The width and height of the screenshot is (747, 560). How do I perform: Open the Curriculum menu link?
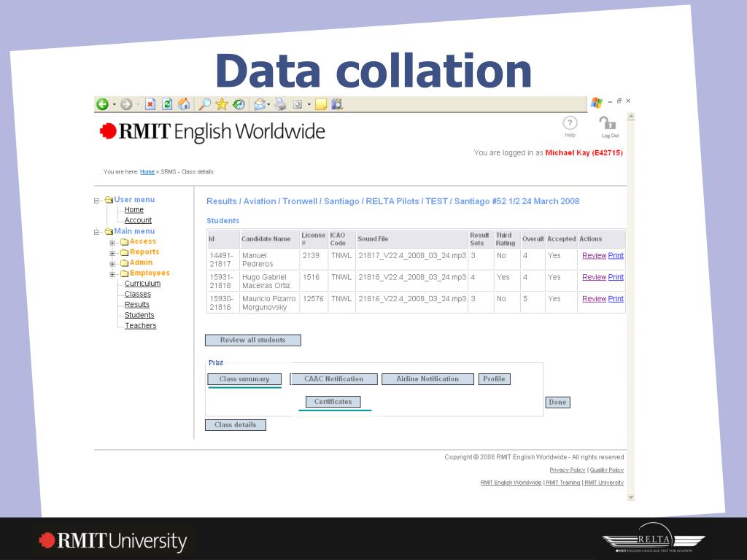tap(142, 284)
